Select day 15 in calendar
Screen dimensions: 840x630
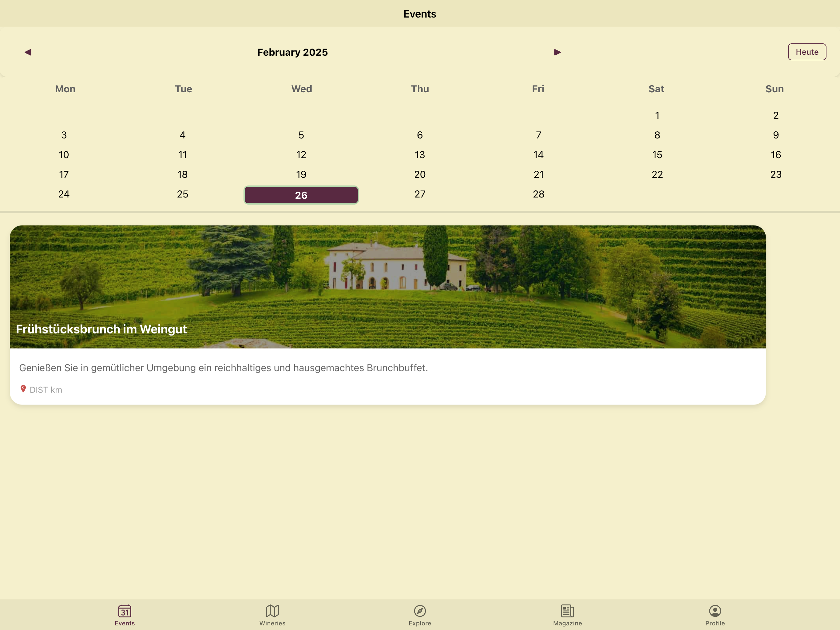pyautogui.click(x=657, y=155)
